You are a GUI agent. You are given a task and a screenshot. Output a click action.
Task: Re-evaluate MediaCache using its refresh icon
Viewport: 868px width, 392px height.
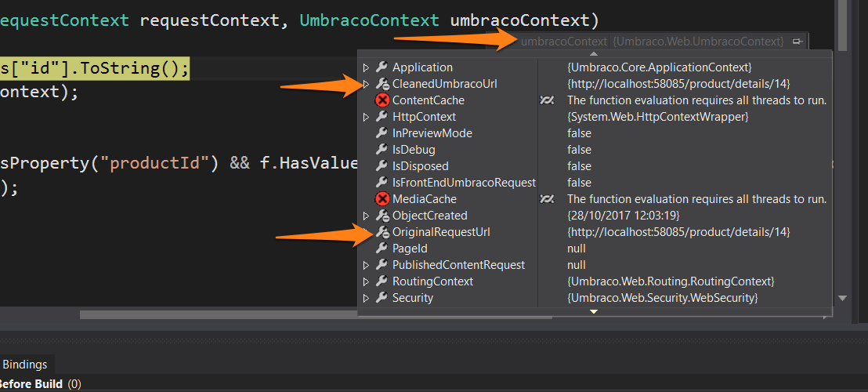point(548,199)
